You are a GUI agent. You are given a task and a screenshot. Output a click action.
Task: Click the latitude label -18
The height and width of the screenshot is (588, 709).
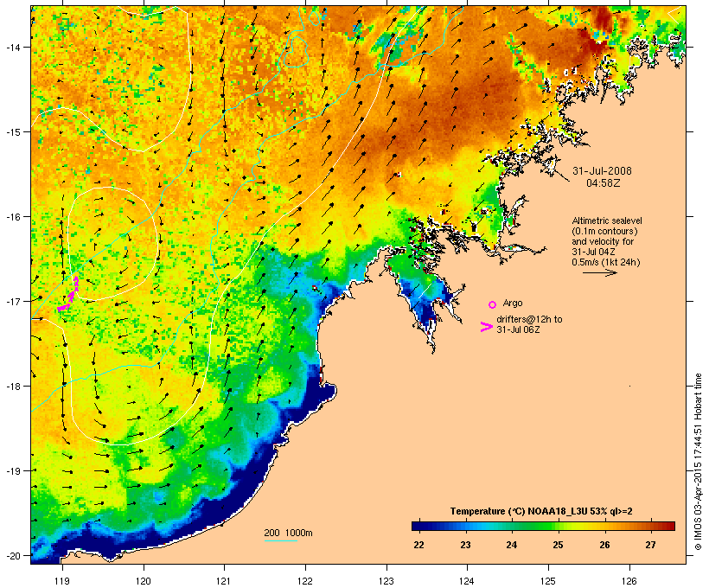(x=12, y=387)
